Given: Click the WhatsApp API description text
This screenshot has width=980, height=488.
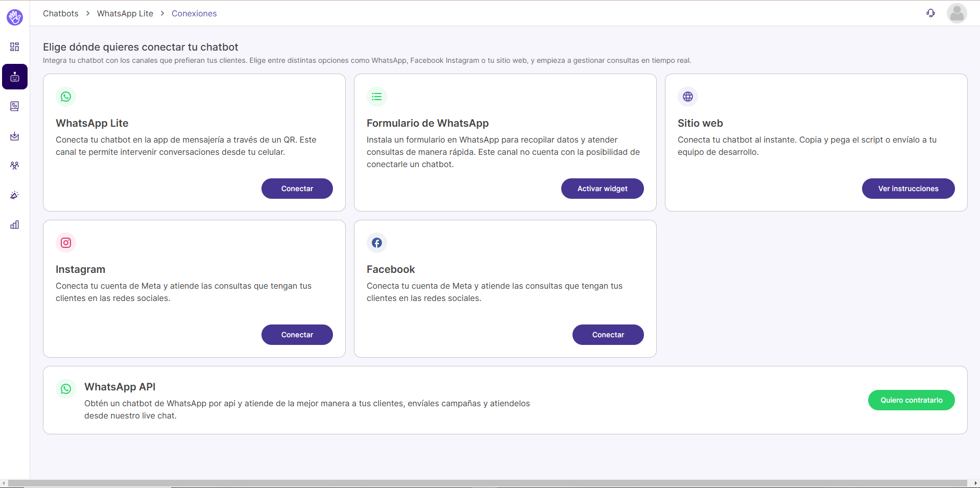Looking at the screenshot, I should tap(307, 409).
